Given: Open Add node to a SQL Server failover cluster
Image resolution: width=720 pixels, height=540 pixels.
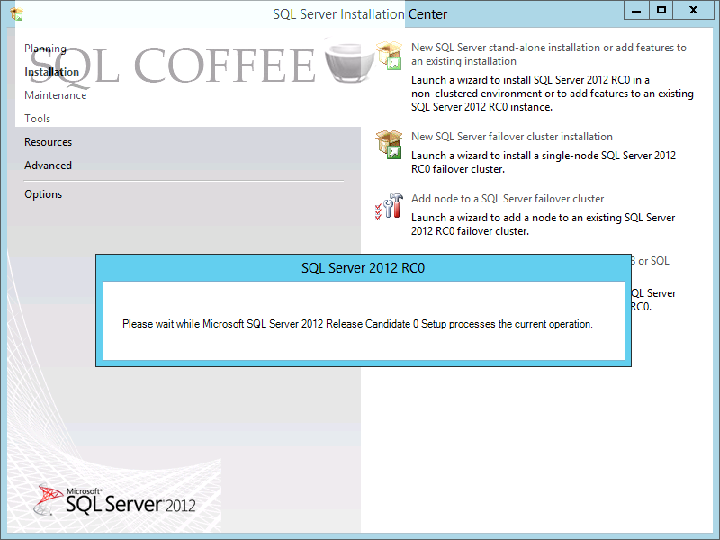Looking at the screenshot, I should pyautogui.click(x=507, y=198).
